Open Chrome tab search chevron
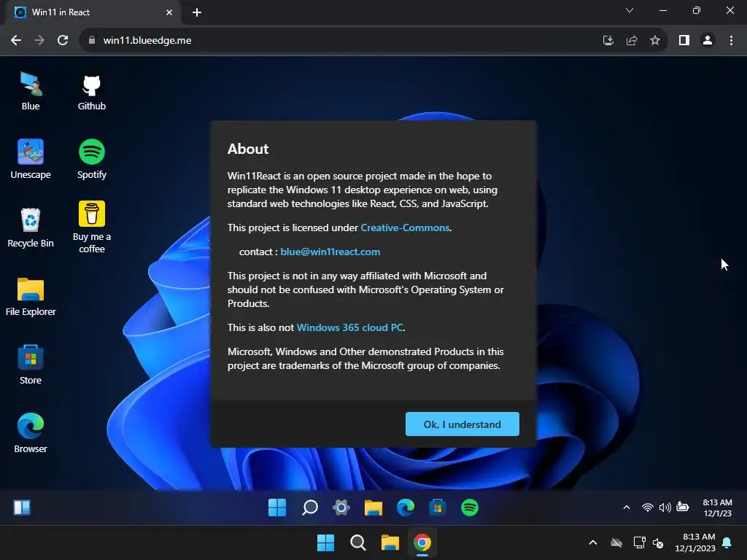This screenshot has height=560, width=747. (x=630, y=10)
